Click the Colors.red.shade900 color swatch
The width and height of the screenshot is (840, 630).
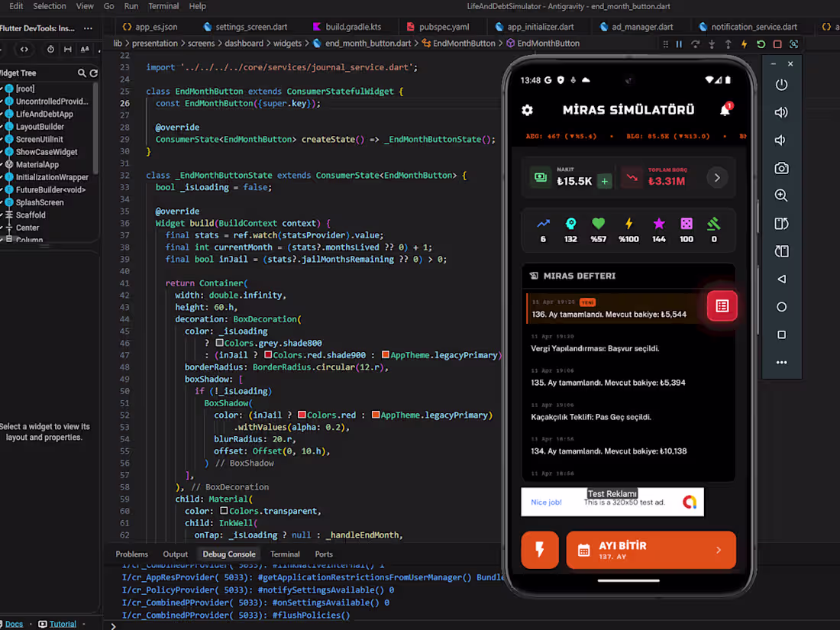[x=268, y=355]
